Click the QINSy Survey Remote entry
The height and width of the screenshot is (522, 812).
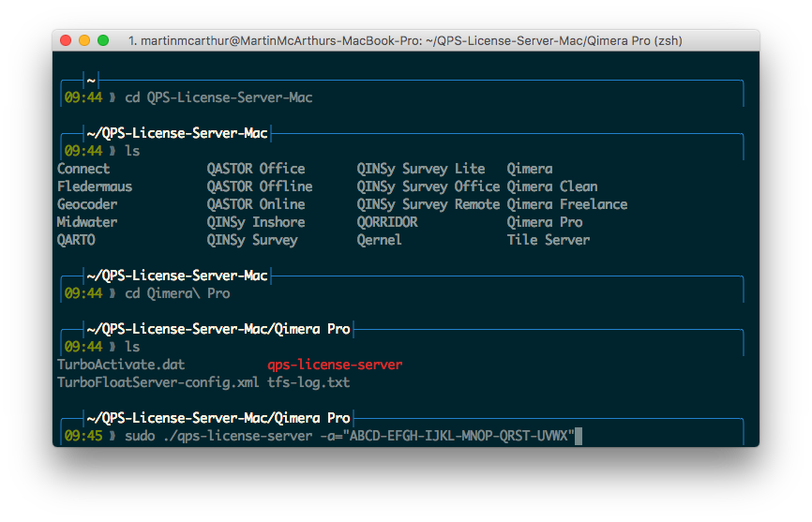pos(429,204)
